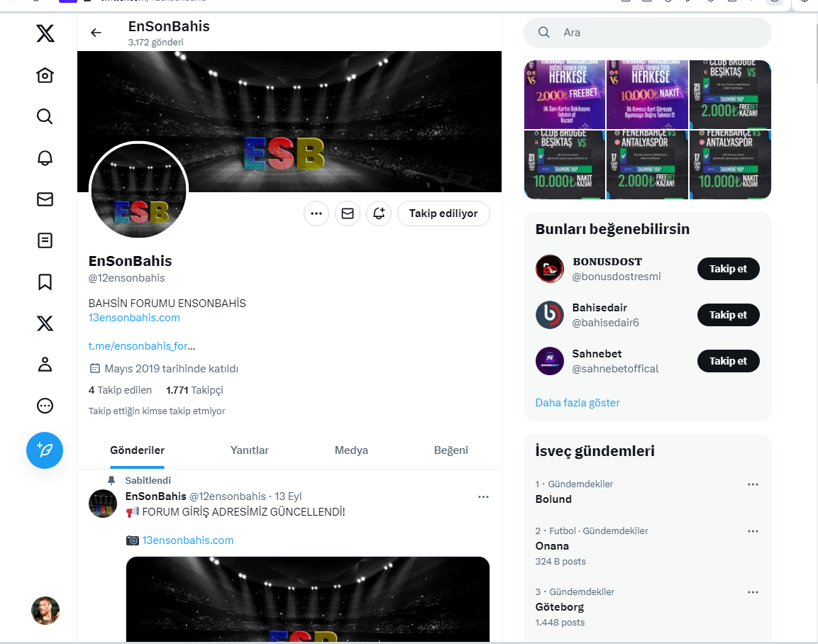818x644 pixels.
Task: Open pinned post three-dot menu
Action: click(484, 496)
